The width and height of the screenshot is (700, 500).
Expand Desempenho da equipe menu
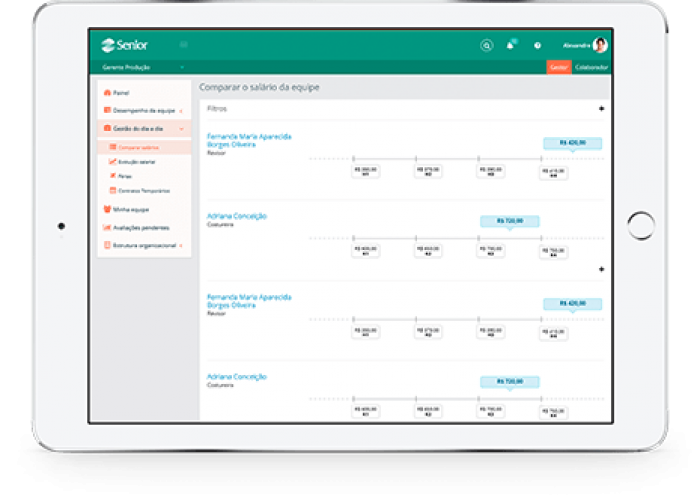[144, 110]
